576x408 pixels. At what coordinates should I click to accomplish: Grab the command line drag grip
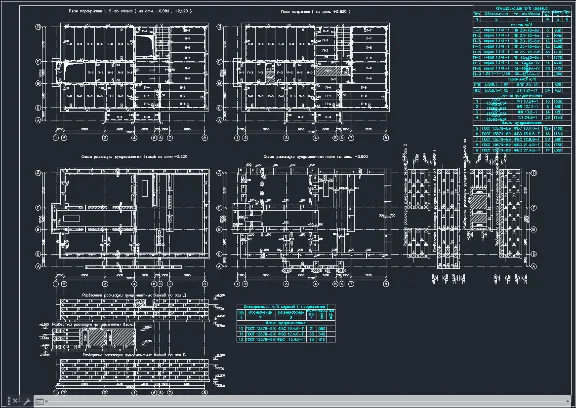(x=8, y=401)
